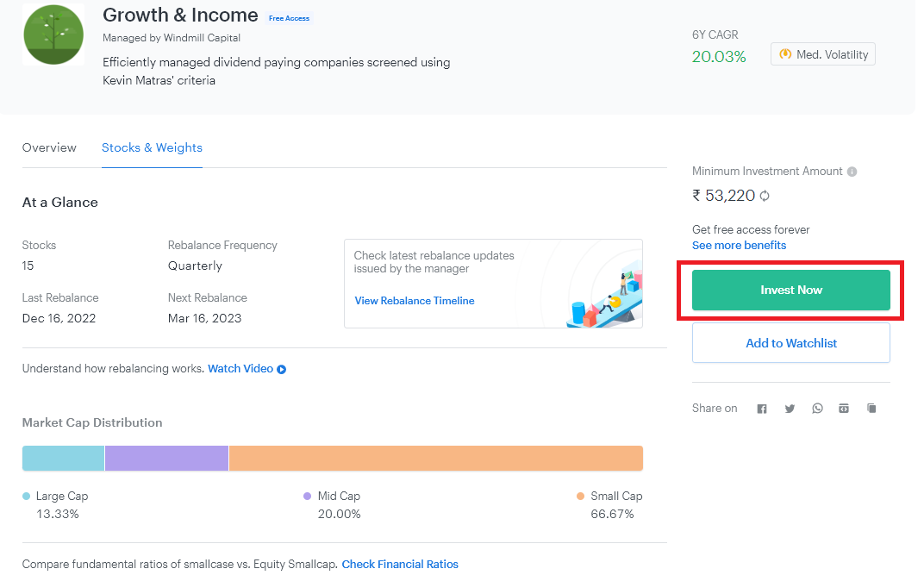This screenshot has width=924, height=575.
Task: Share via WhatsApp icon
Action: (817, 409)
